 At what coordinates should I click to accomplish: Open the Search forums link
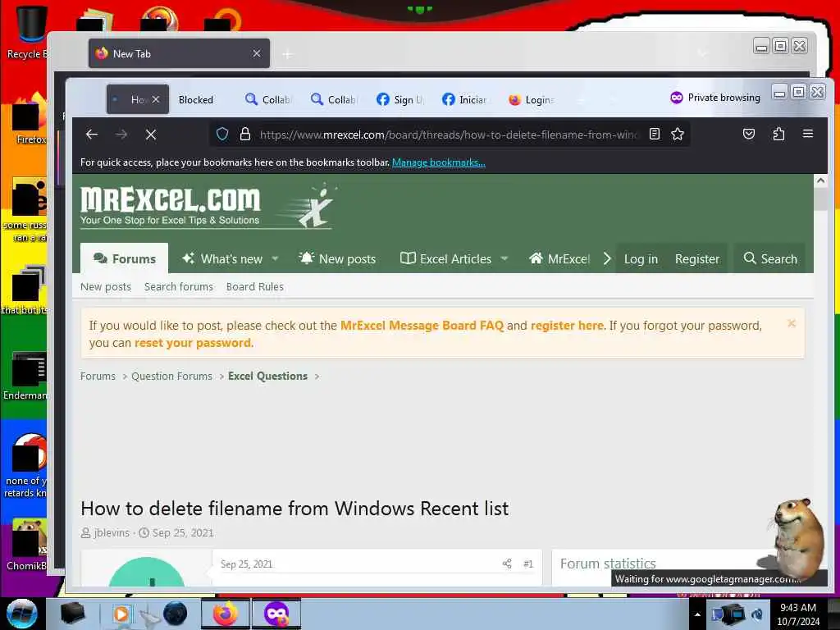point(178,286)
